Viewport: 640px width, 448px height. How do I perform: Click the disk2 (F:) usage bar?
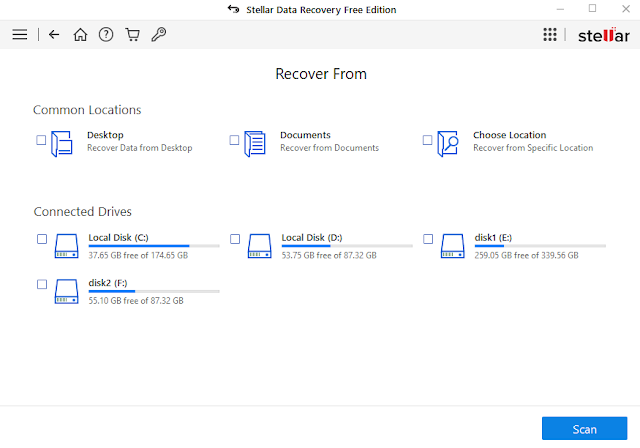(x=154, y=291)
